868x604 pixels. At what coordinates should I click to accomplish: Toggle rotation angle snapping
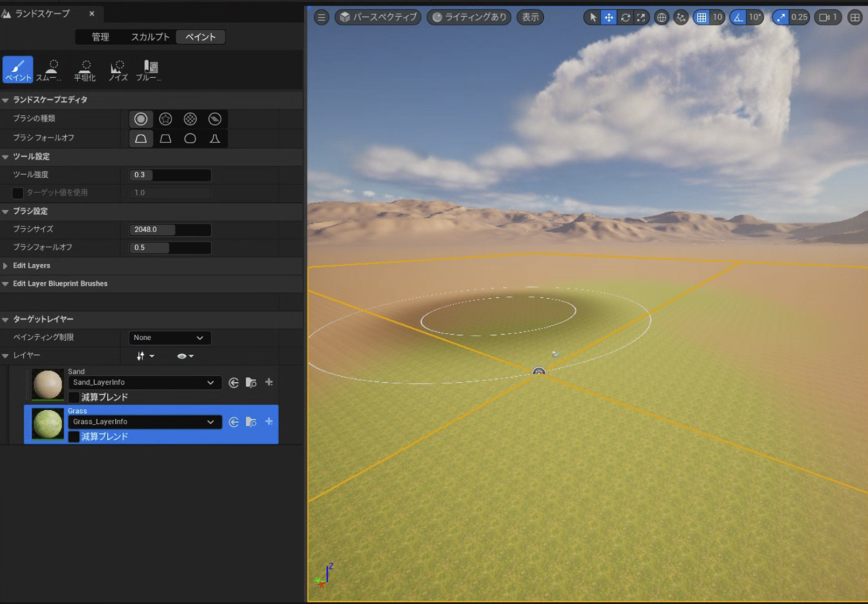click(739, 17)
